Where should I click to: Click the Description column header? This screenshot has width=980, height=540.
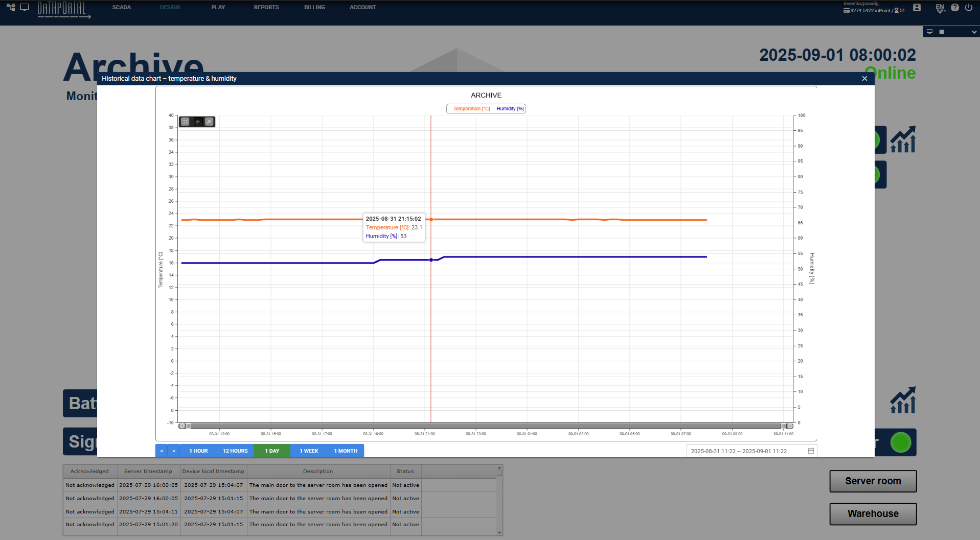click(318, 472)
